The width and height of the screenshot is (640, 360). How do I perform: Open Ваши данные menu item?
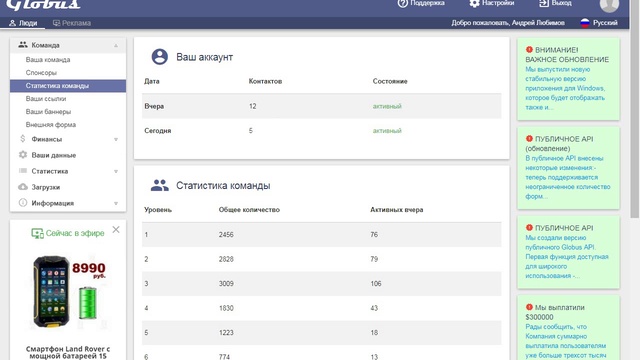53,155
